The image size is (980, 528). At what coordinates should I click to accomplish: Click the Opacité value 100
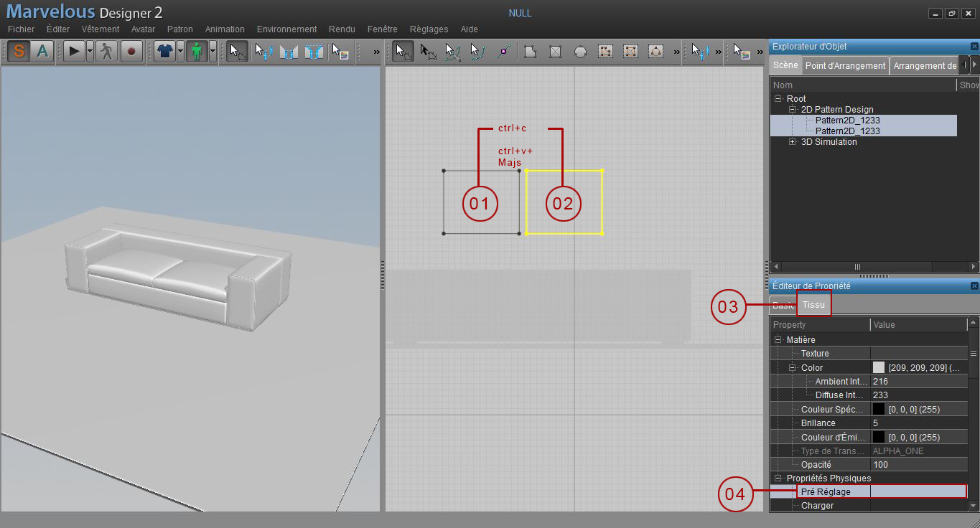(919, 465)
